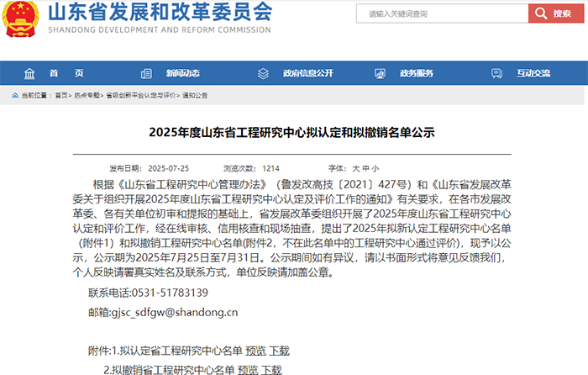This screenshot has width=588, height=375.
Task: Preview attachment 1 拟认定 list
Action: [255, 350]
